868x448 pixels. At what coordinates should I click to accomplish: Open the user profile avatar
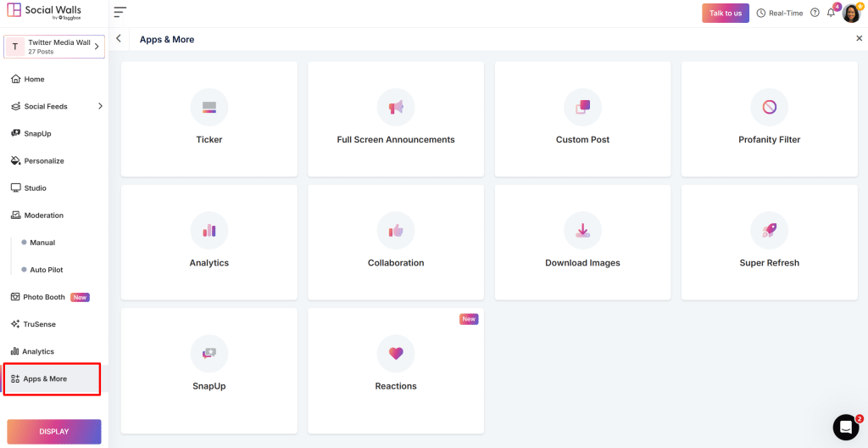(x=851, y=13)
